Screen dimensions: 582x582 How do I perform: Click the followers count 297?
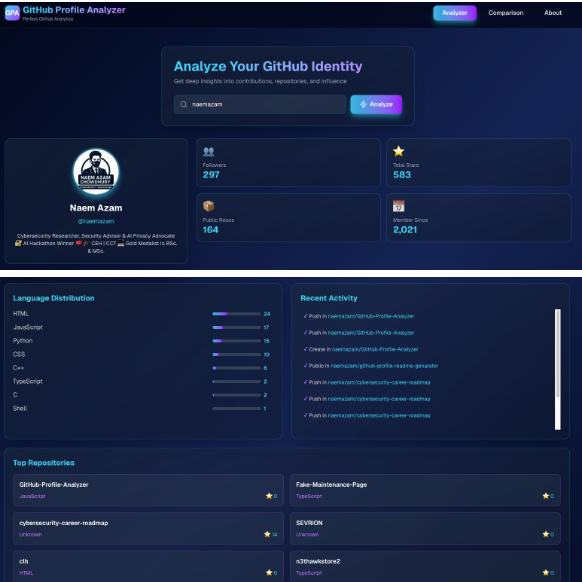211,175
